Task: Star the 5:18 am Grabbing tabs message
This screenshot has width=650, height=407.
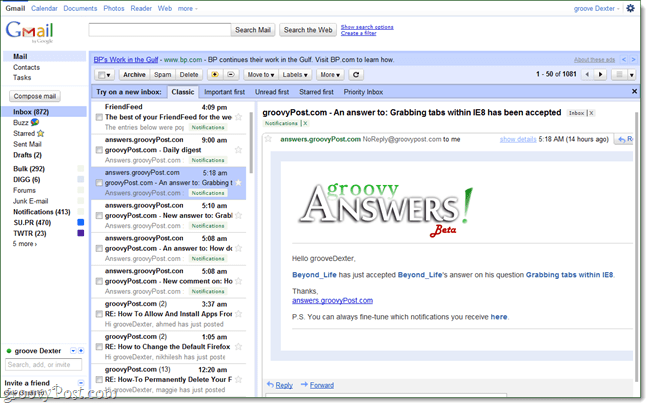Action: point(238,182)
